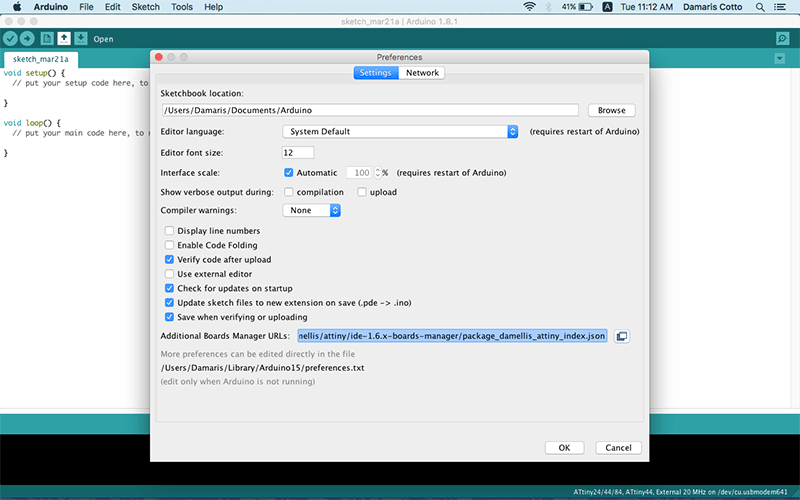This screenshot has height=500, width=800.
Task: Click the interface scale 100 value field
Action: [x=360, y=173]
